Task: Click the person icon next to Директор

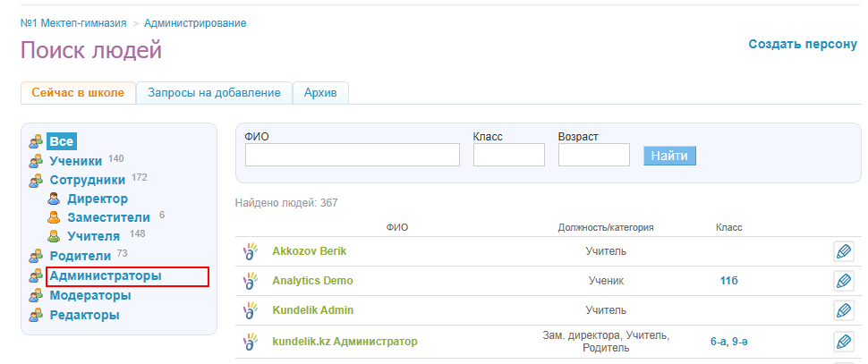Action: coord(53,199)
